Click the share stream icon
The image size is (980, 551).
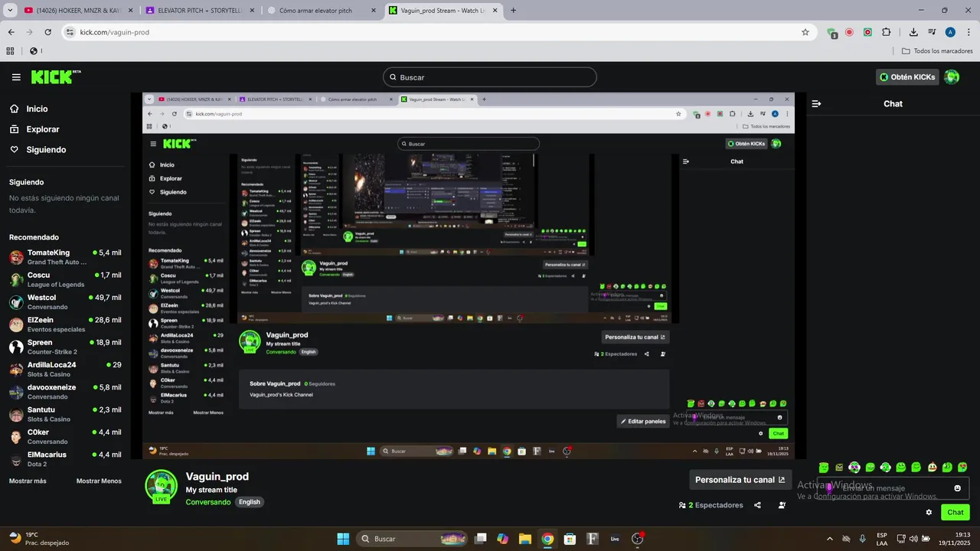(x=757, y=505)
